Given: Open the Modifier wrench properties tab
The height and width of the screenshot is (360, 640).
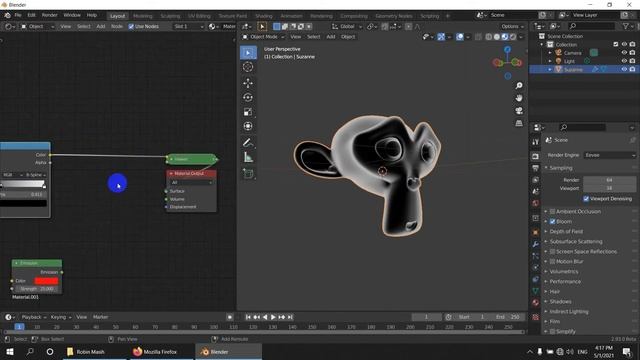Looking at the screenshot, I should pyautogui.click(x=536, y=244).
